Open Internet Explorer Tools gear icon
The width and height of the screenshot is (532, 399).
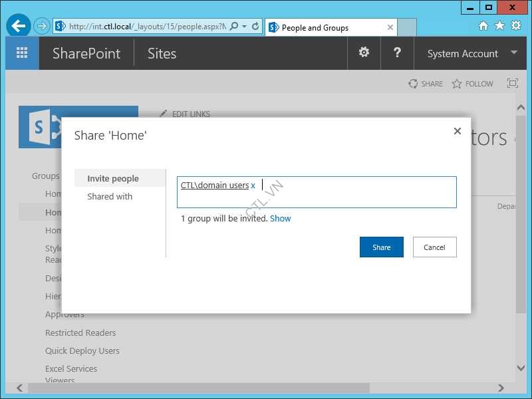click(515, 26)
